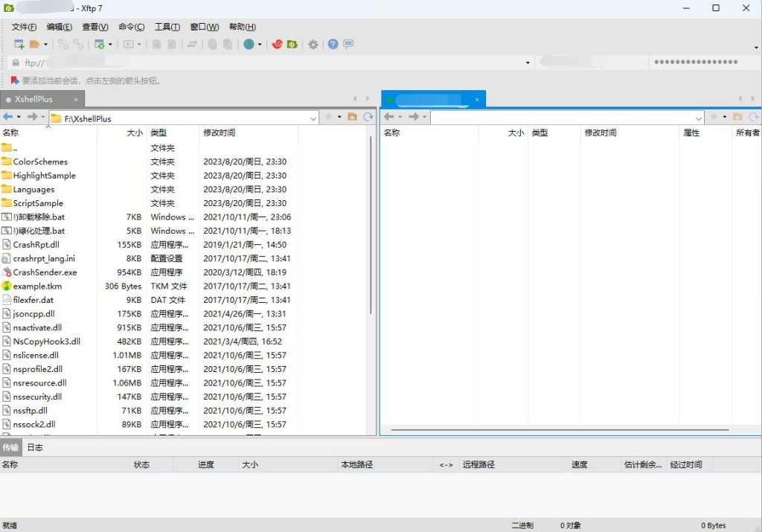
Task: Click the feedback speech bubble toolbar icon
Action: (347, 43)
